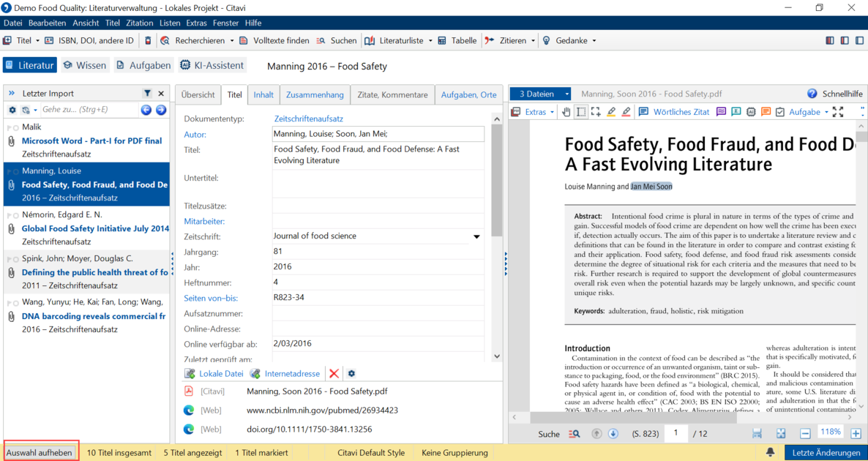Activate the red highlighter
Screen dimensions: 868x461
(x=626, y=112)
